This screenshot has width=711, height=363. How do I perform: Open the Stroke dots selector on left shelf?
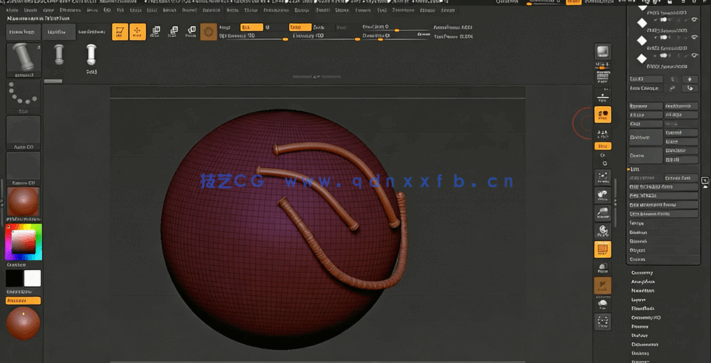(x=23, y=97)
